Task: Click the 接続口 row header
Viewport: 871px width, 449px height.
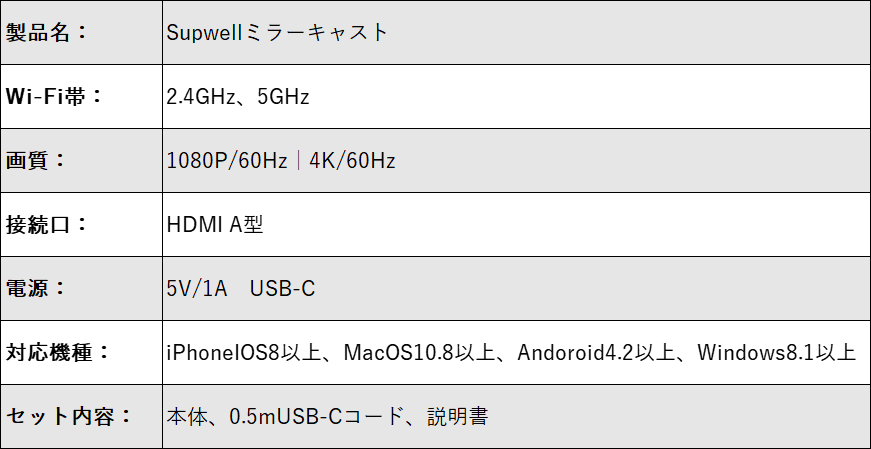Action: click(81, 224)
